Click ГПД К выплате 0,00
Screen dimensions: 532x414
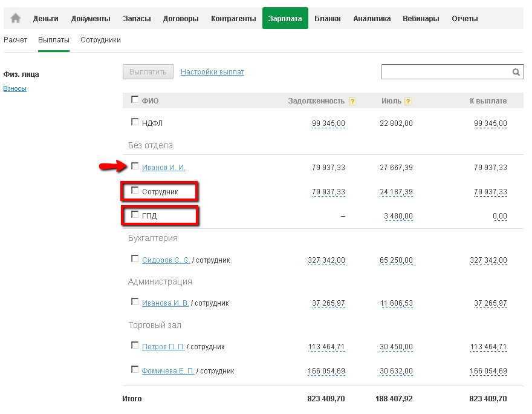click(500, 216)
